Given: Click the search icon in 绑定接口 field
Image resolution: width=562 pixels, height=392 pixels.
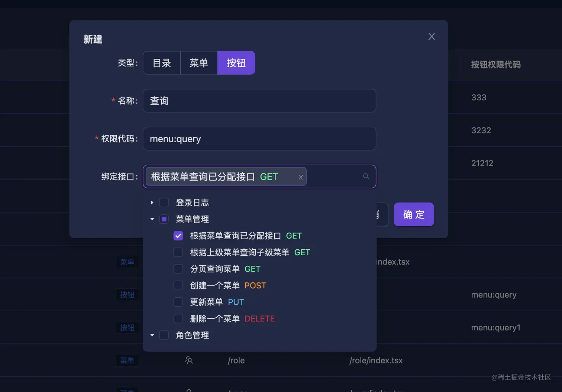Looking at the screenshot, I should click(x=366, y=176).
